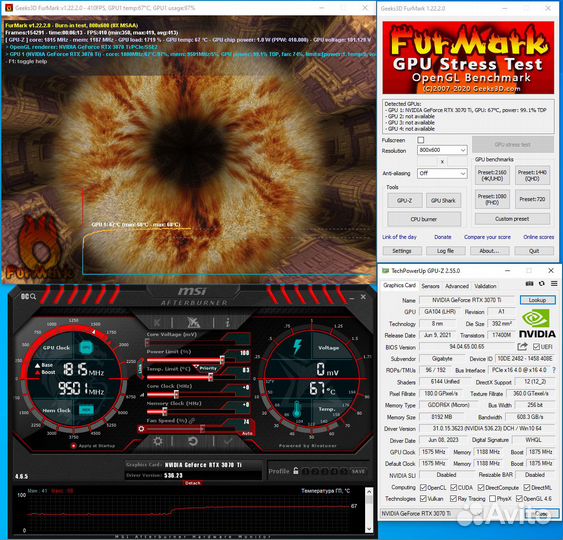This screenshot has height=540, width=563.
Task: Click FurMark Custom preset button
Action: 512,219
